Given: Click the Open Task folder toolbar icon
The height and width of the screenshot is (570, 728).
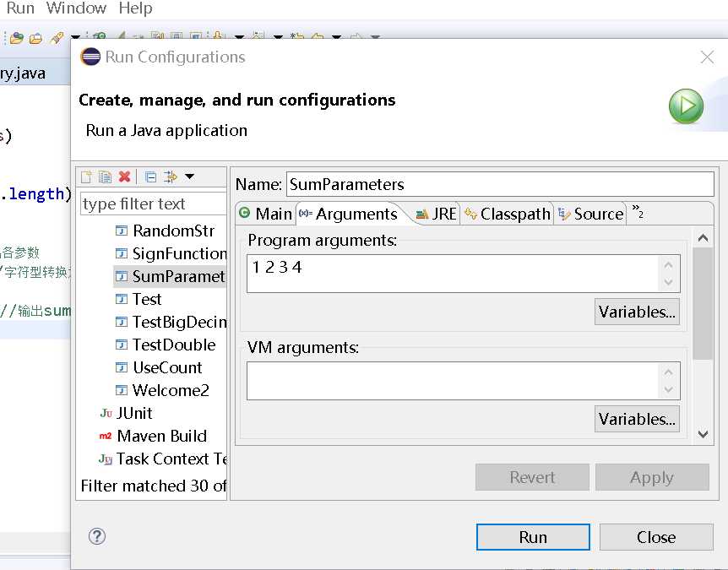Looking at the screenshot, I should pos(35,38).
